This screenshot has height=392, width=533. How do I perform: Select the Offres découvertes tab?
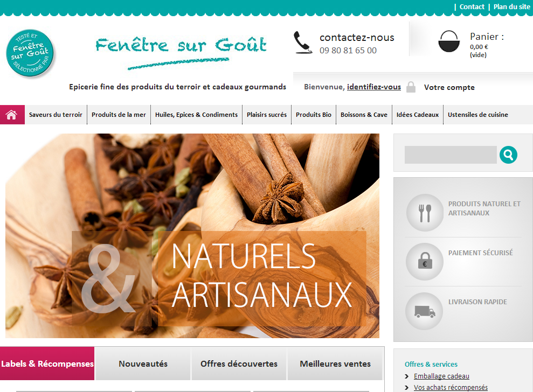click(239, 363)
